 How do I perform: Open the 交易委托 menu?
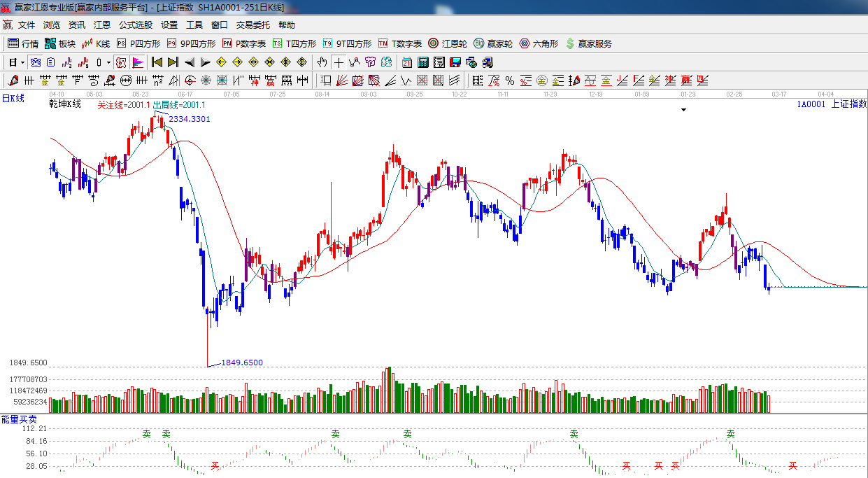252,25
